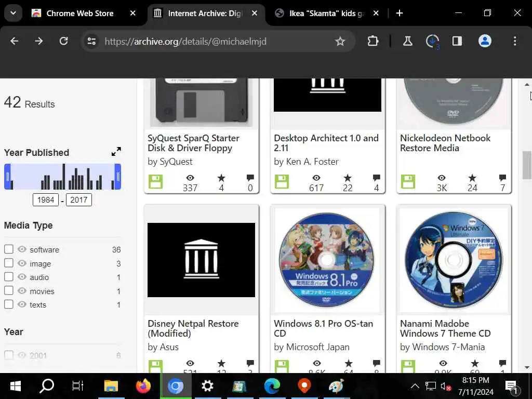Screen dimensions: 532x399
Task: Open Nickelodeon Netbook Restore Media item
Action: pos(445,143)
